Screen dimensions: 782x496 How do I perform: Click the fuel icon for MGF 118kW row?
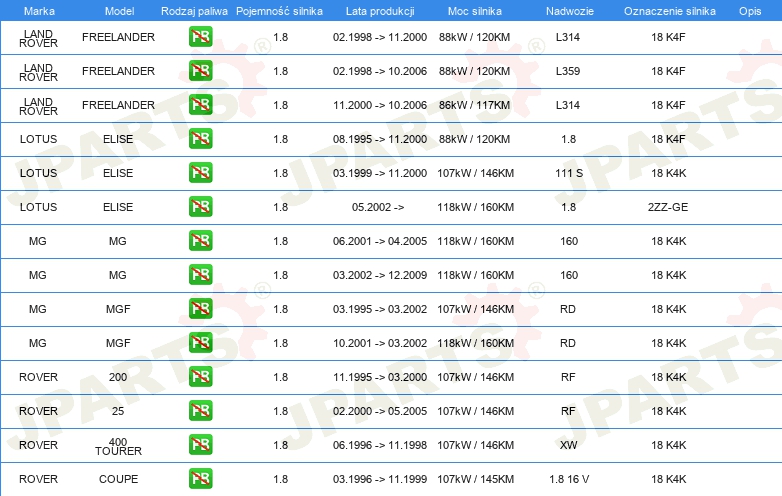tap(200, 343)
